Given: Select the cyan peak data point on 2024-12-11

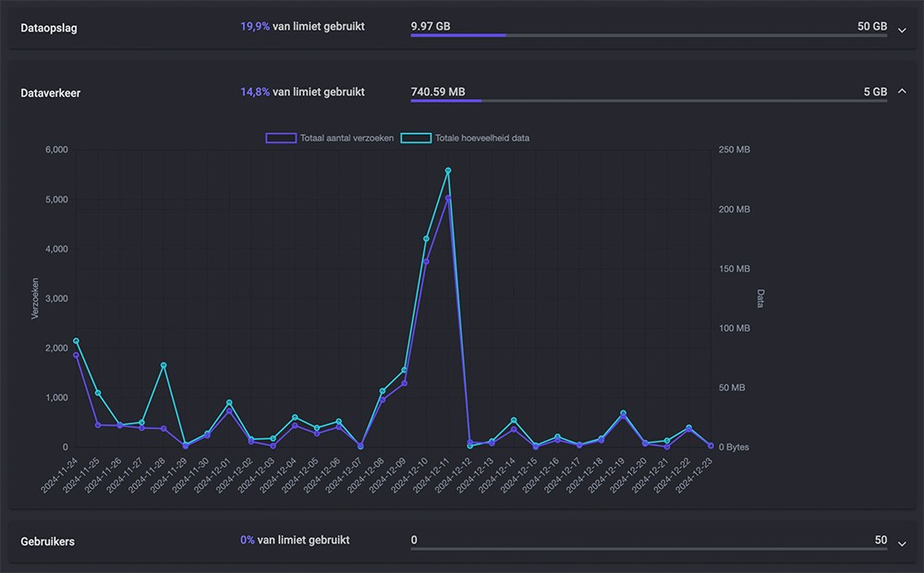Looking at the screenshot, I should [448, 171].
